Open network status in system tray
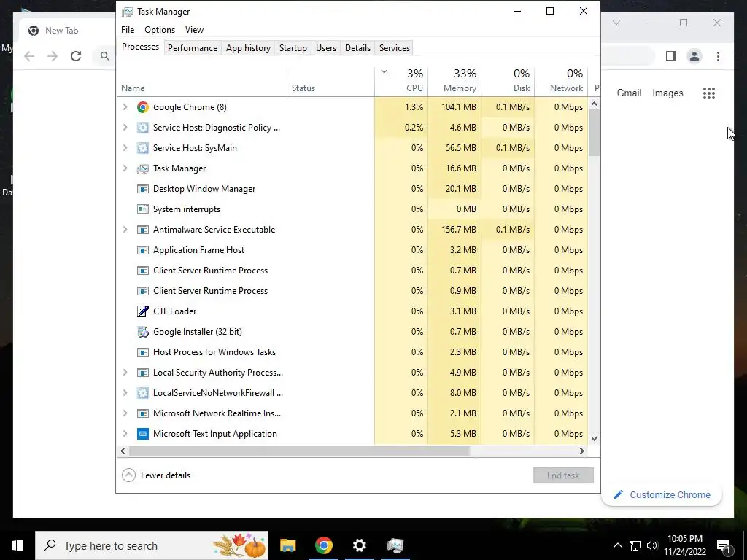The height and width of the screenshot is (560, 747). coord(635,545)
